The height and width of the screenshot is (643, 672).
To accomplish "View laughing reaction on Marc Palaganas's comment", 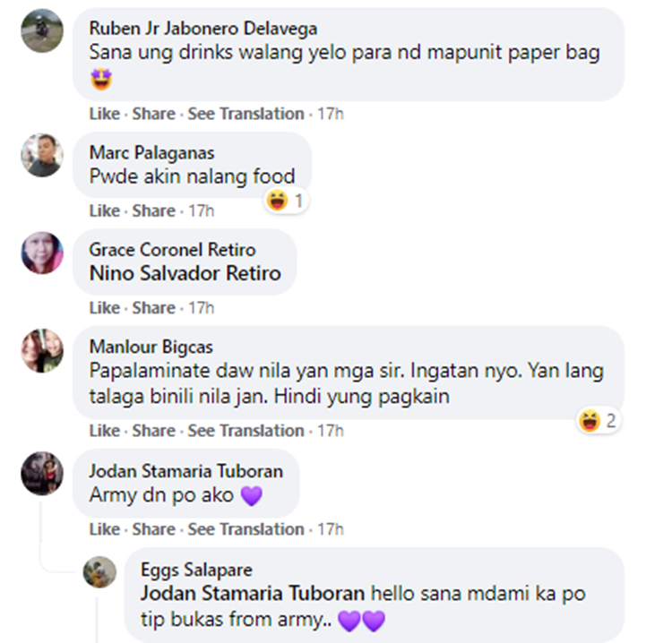I will pos(286,201).
